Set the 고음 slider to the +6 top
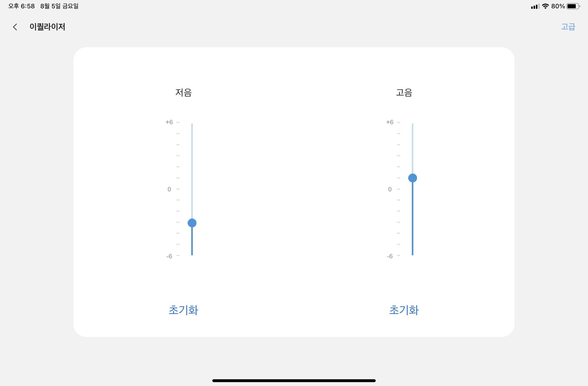This screenshot has width=588, height=386. tap(412, 124)
